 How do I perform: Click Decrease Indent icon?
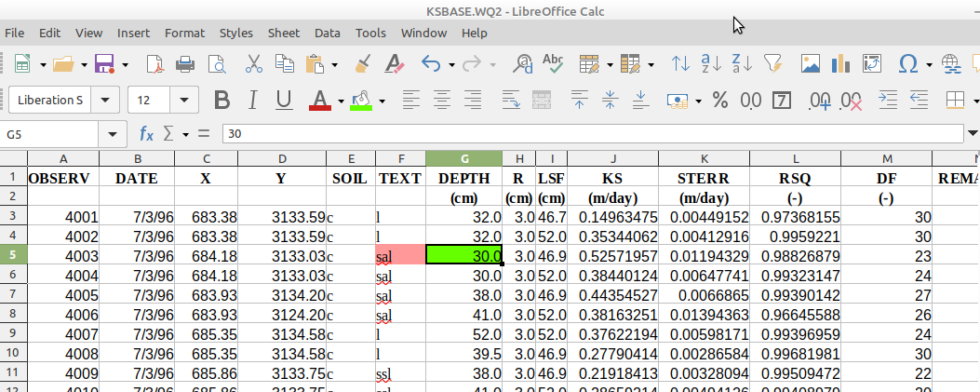pyautogui.click(x=919, y=100)
